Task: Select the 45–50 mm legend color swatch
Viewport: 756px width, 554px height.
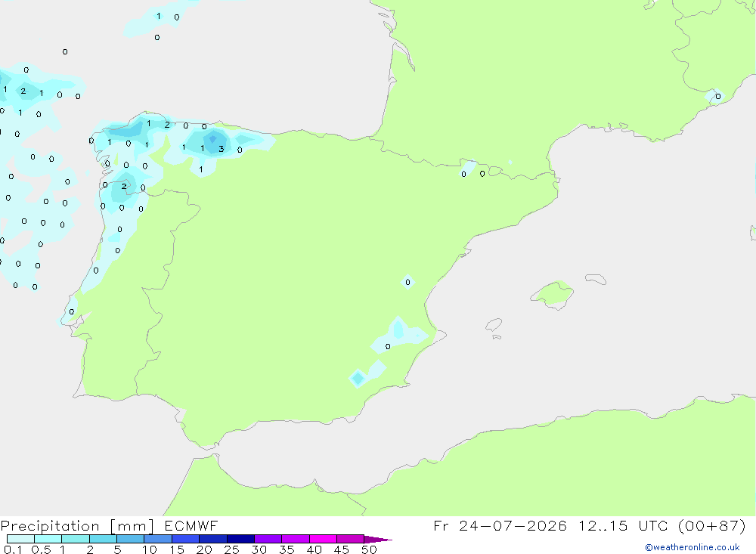Action: (351, 539)
